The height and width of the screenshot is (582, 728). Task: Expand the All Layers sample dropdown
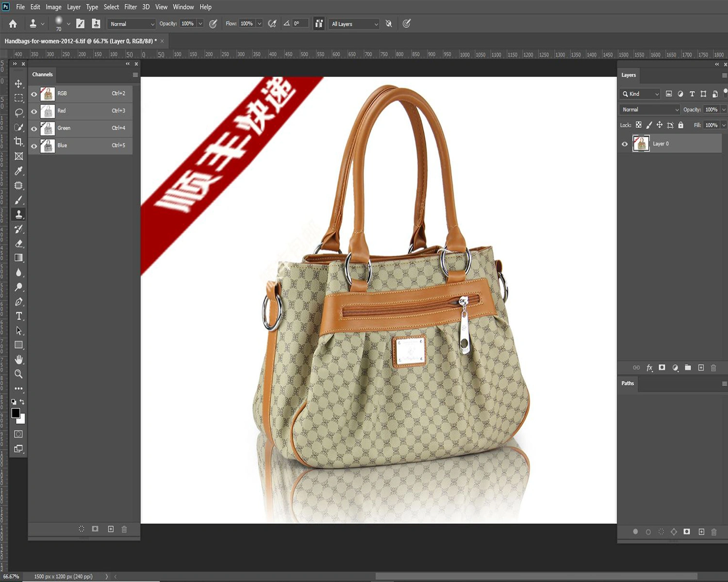click(354, 24)
